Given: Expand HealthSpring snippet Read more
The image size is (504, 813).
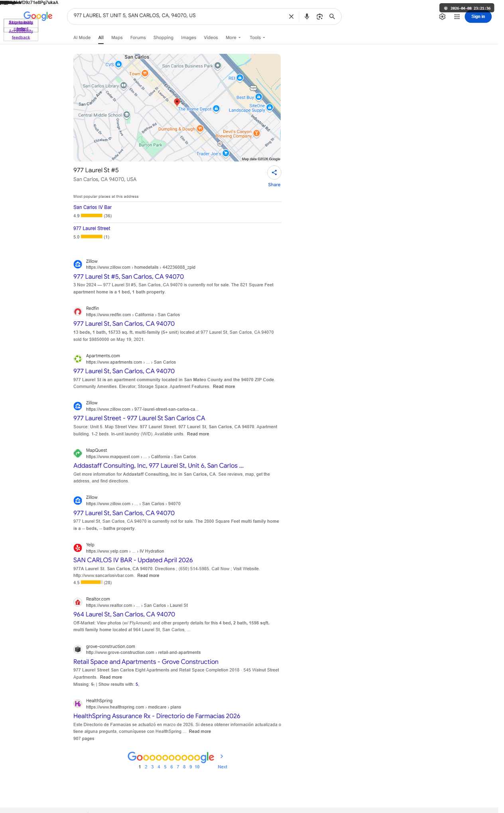Looking at the screenshot, I should [x=200, y=731].
